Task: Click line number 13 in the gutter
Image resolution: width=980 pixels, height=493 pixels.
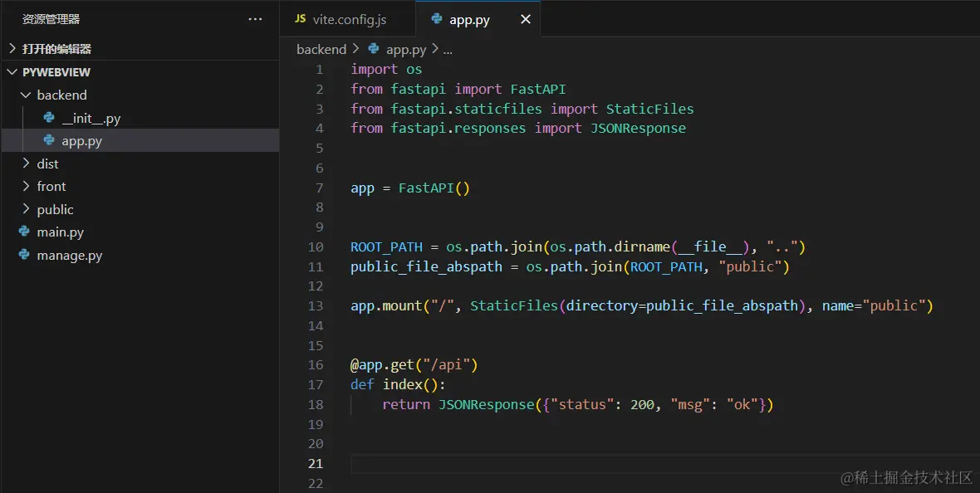Action: click(x=316, y=306)
